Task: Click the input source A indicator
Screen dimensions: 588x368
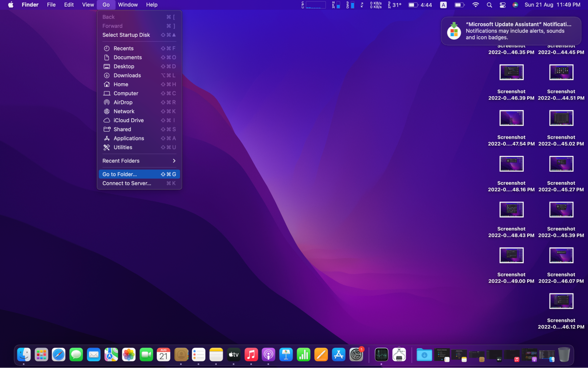Action: tap(443, 5)
